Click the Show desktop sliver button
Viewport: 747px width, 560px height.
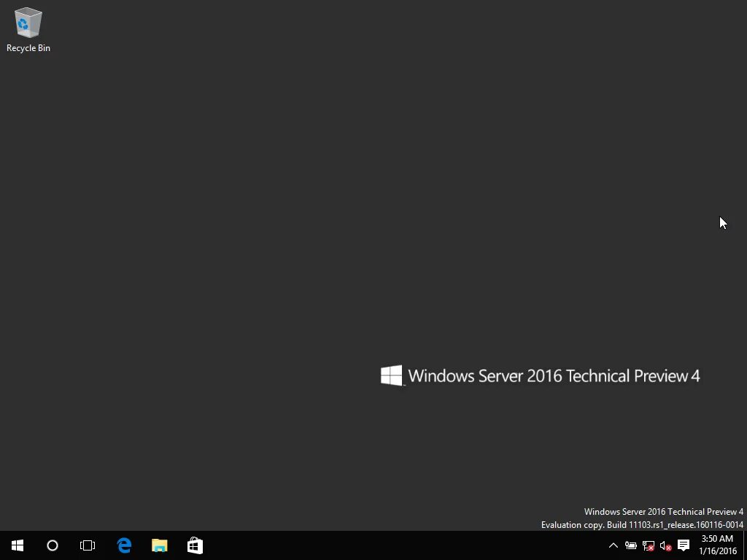(745, 545)
